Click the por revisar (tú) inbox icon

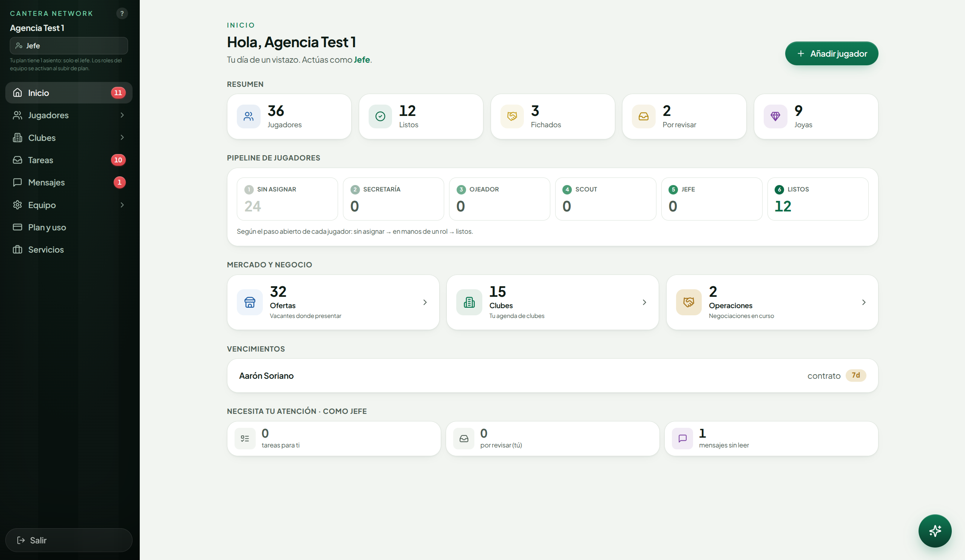click(x=464, y=439)
